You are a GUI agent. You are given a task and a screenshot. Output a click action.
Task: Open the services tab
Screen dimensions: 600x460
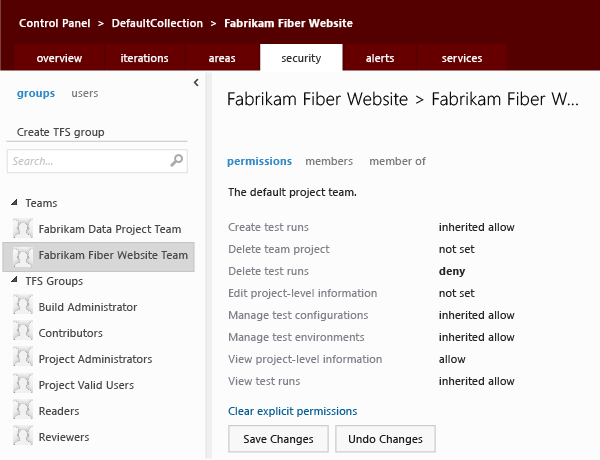462,58
